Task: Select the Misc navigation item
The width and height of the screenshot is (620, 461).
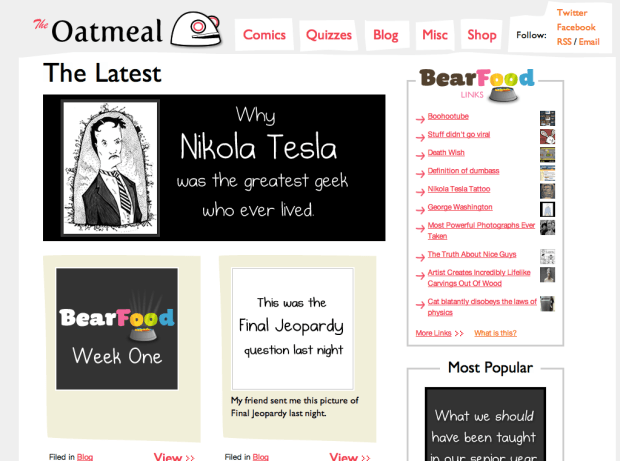Action: pos(434,35)
